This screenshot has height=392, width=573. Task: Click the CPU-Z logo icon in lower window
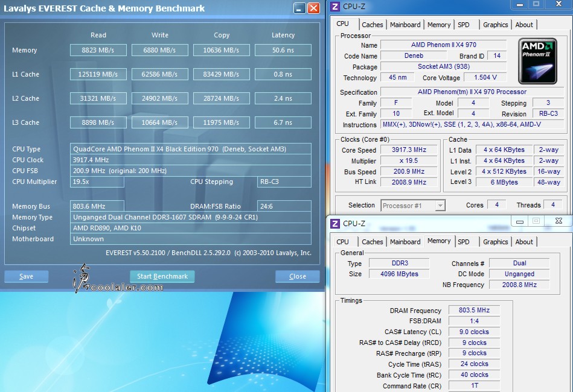pyautogui.click(x=335, y=223)
